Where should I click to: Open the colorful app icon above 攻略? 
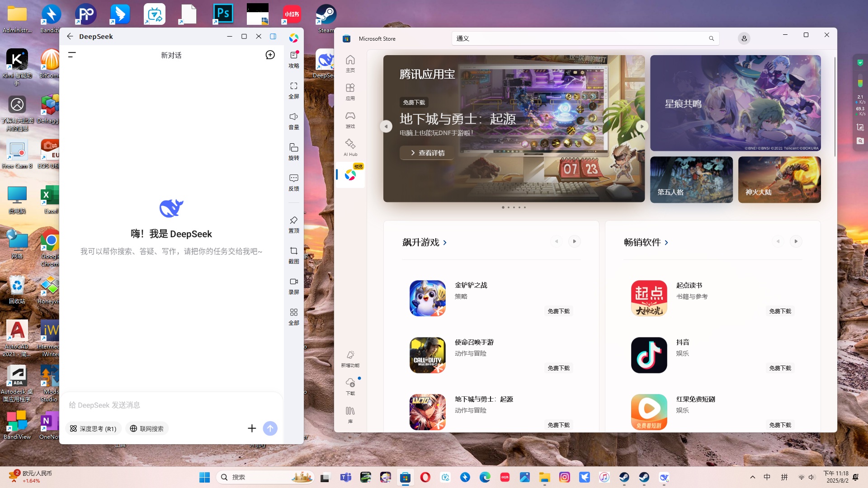[x=294, y=38]
